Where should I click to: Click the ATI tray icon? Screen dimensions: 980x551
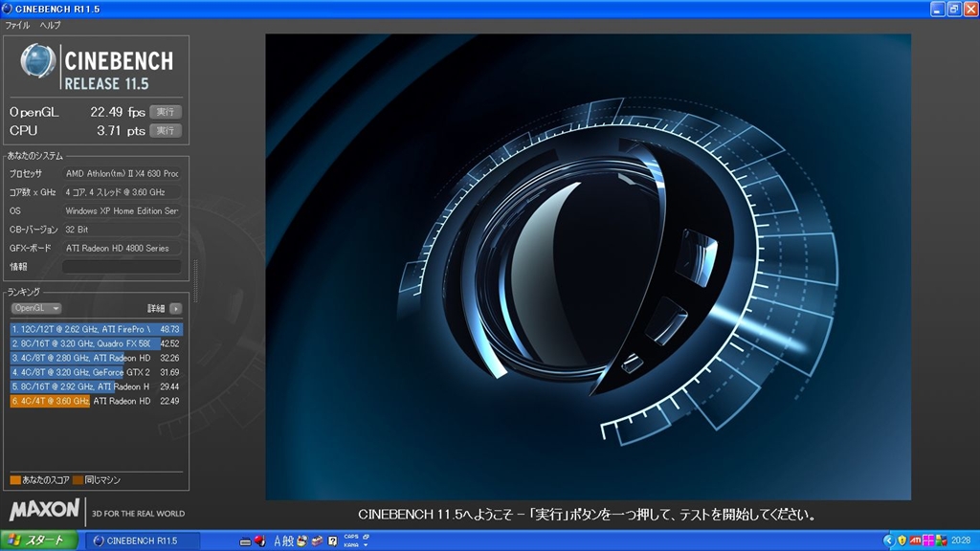(x=914, y=540)
